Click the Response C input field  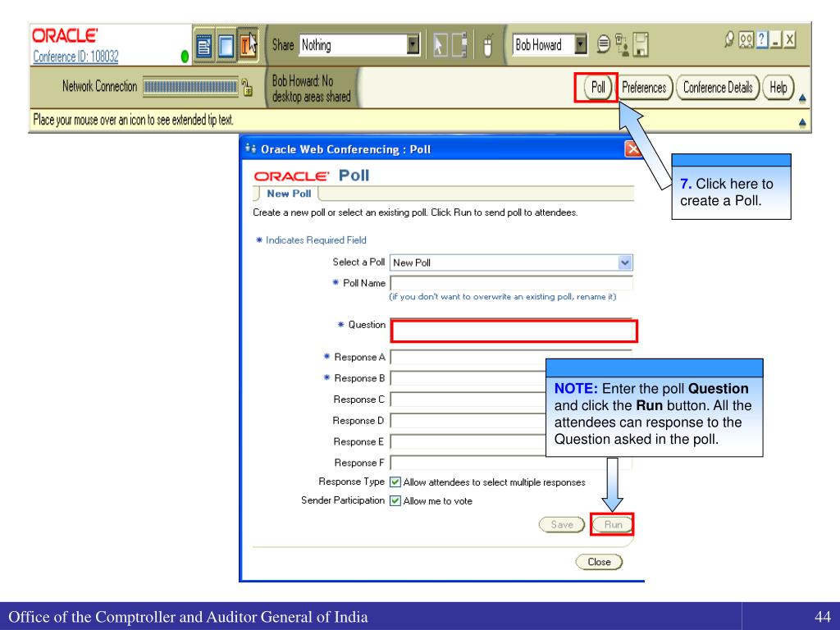coord(468,399)
